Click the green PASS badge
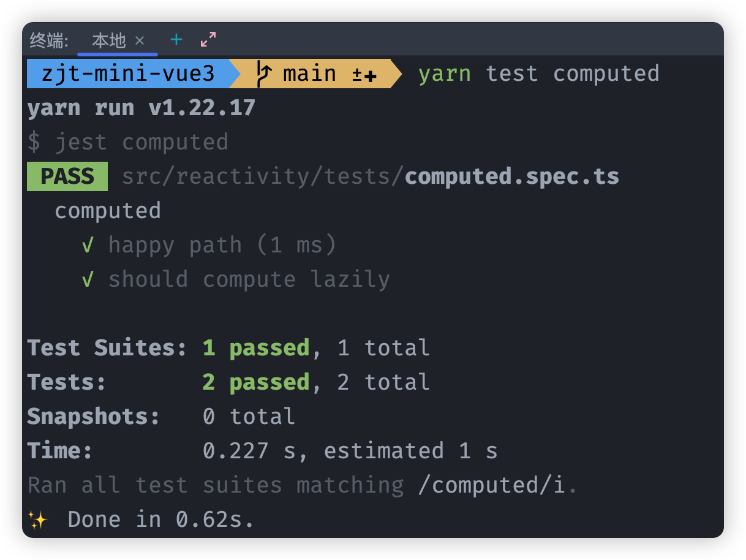 [67, 176]
